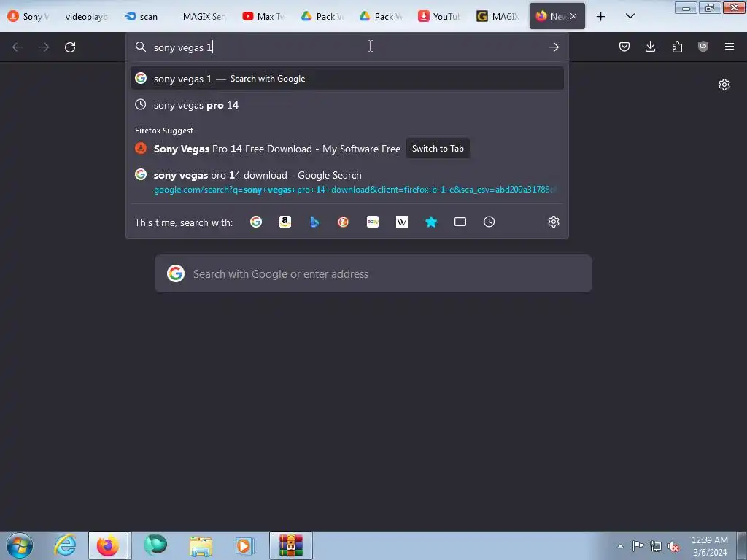747x560 pixels.
Task: Open Action Center flag icon
Action: point(638,546)
